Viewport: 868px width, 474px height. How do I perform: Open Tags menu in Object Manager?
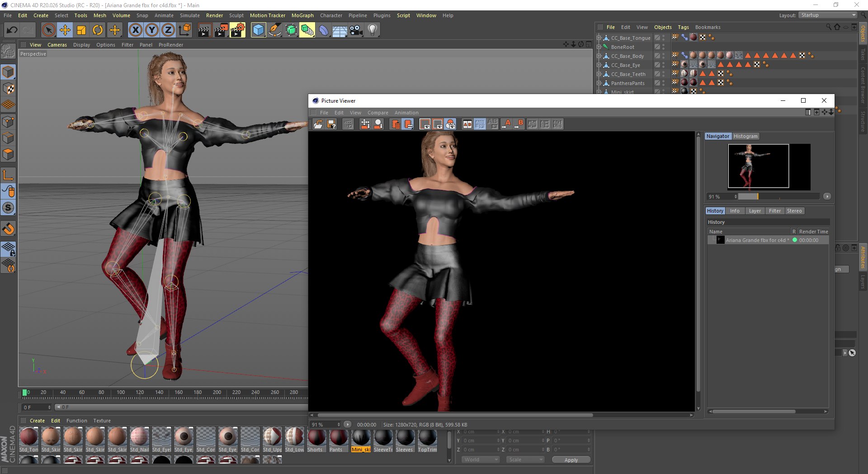(x=683, y=27)
